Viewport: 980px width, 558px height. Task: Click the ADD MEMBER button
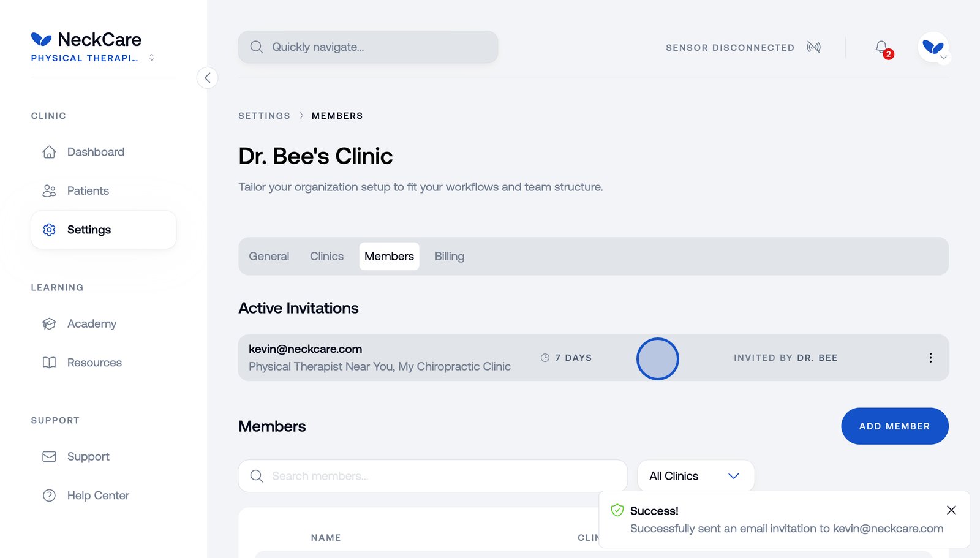coord(894,426)
